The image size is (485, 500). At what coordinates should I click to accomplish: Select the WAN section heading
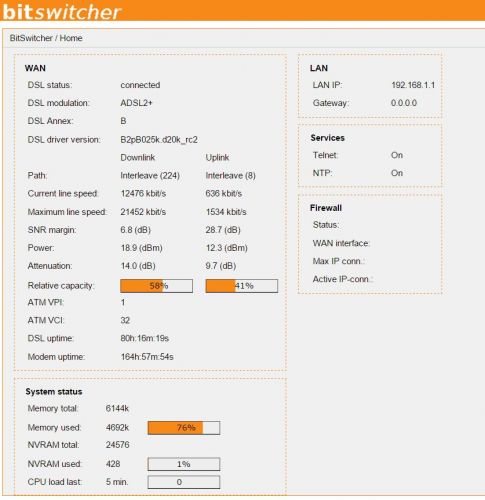[35, 68]
